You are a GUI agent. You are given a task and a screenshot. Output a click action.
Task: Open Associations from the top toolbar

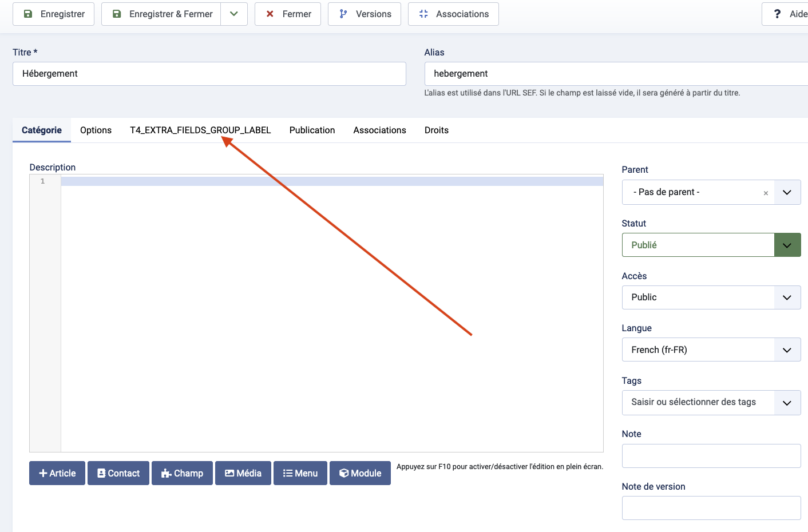tap(453, 14)
